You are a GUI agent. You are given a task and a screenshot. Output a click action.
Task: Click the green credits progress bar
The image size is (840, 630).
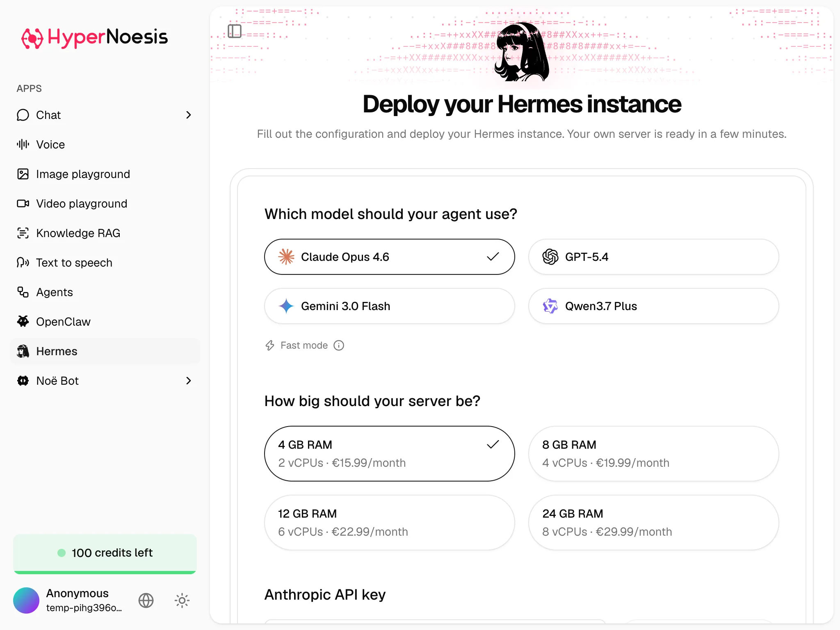point(105,572)
